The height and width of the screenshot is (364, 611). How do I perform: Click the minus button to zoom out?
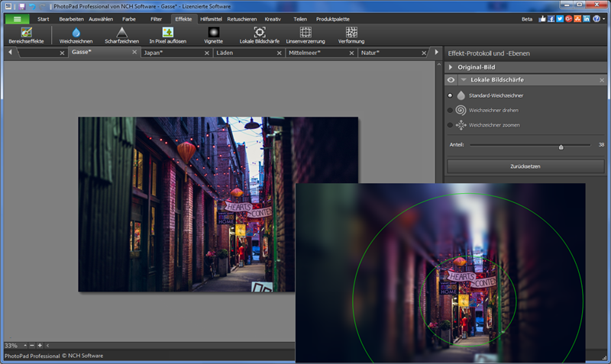[x=32, y=346]
